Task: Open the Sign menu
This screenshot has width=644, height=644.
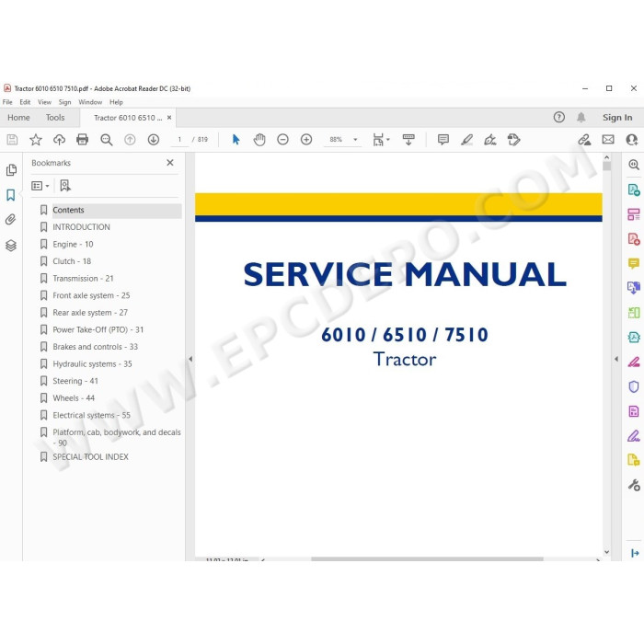Action: coord(64,102)
